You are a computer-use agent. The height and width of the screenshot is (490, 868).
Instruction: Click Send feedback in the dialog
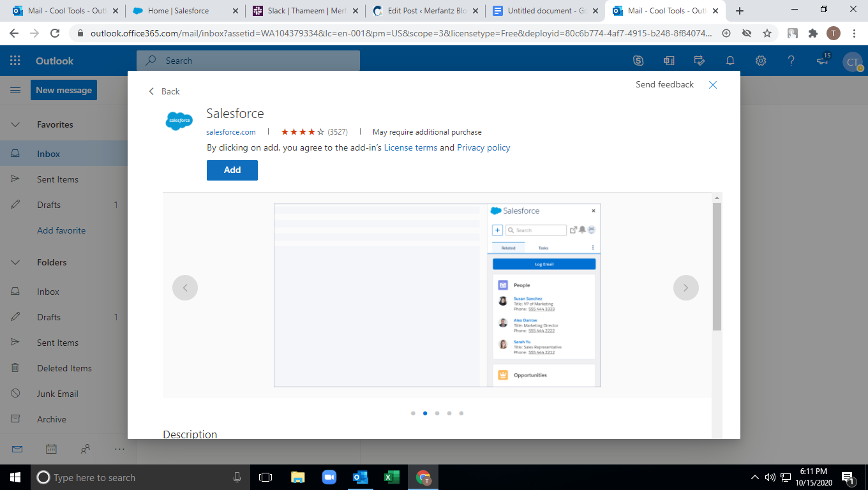(664, 84)
